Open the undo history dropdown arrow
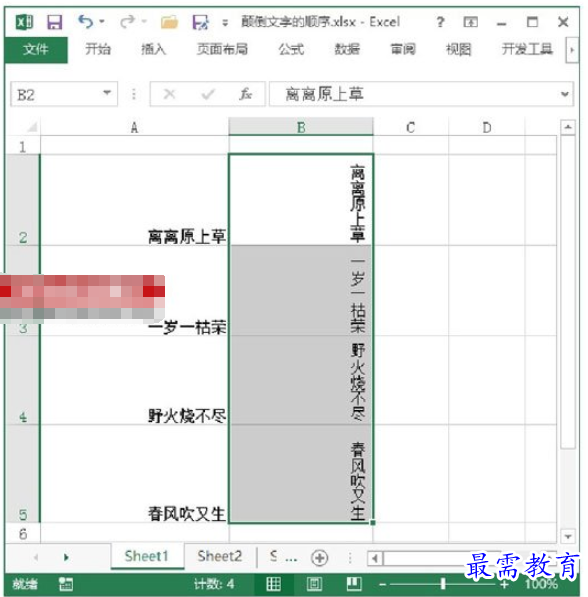Screen dimensions: 588x597 click(102, 21)
